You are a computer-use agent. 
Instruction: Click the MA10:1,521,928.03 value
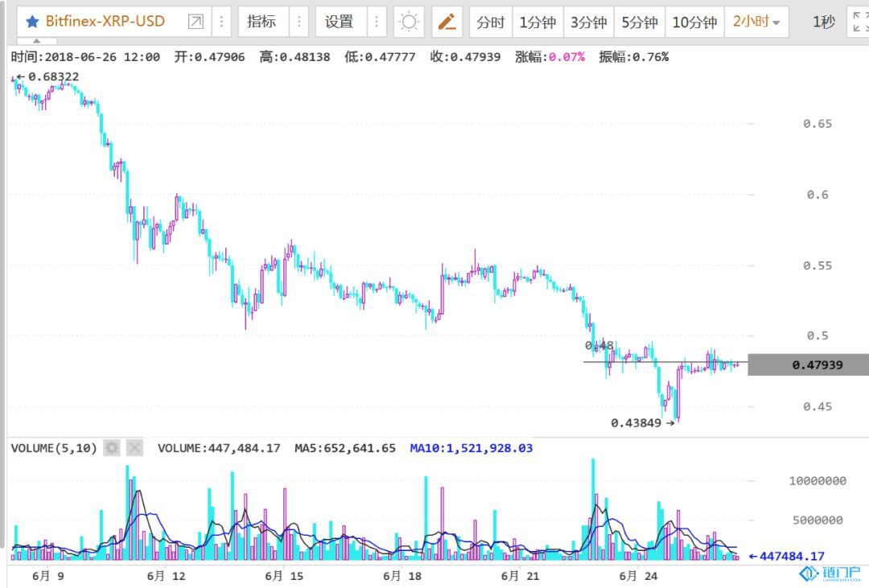[471, 448]
